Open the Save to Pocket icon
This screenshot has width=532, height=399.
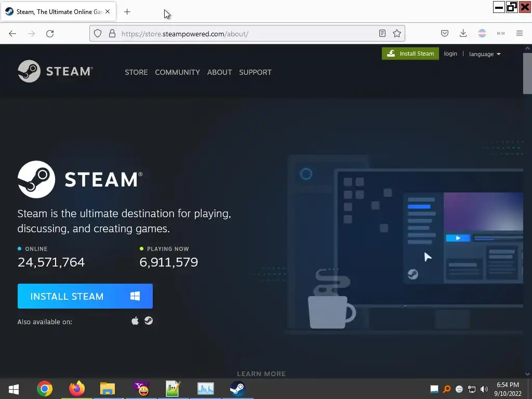click(x=445, y=33)
